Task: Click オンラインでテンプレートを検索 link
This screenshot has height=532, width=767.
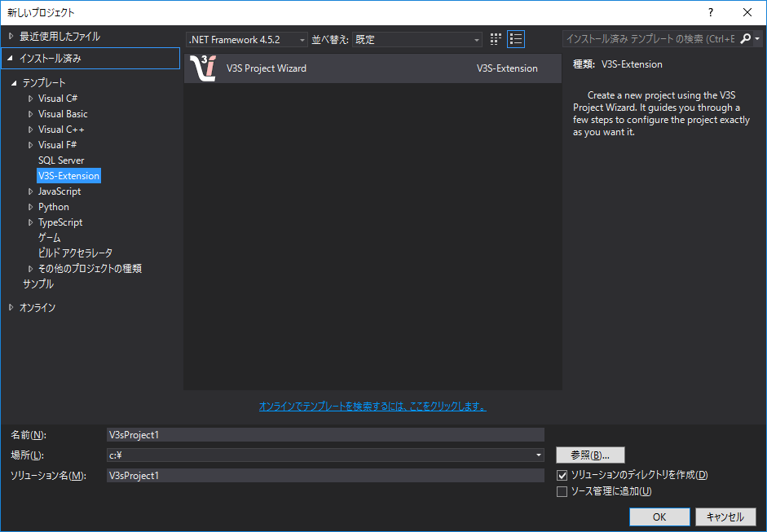Action: pos(372,407)
